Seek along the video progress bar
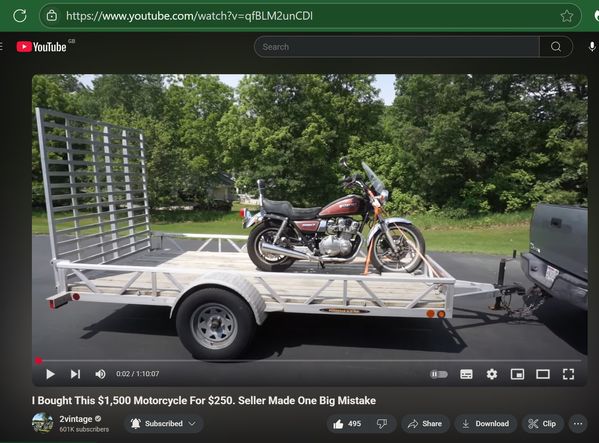599x443 pixels. 309,361
